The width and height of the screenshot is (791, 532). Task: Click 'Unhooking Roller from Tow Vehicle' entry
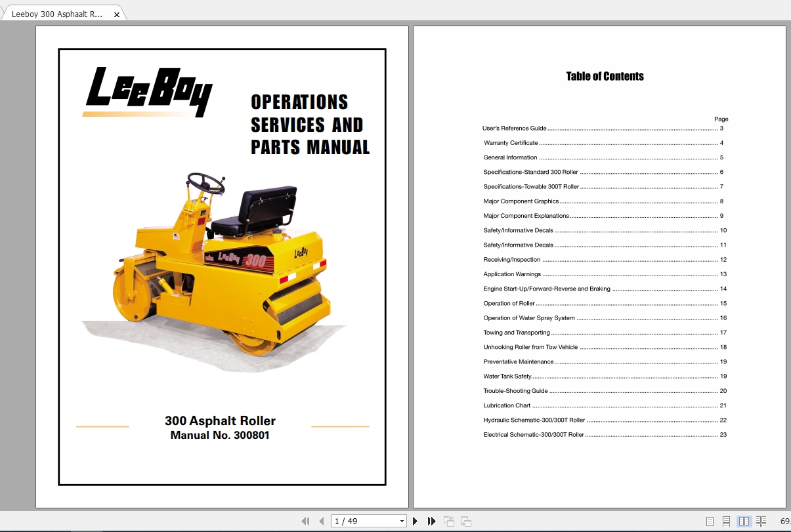click(x=604, y=347)
